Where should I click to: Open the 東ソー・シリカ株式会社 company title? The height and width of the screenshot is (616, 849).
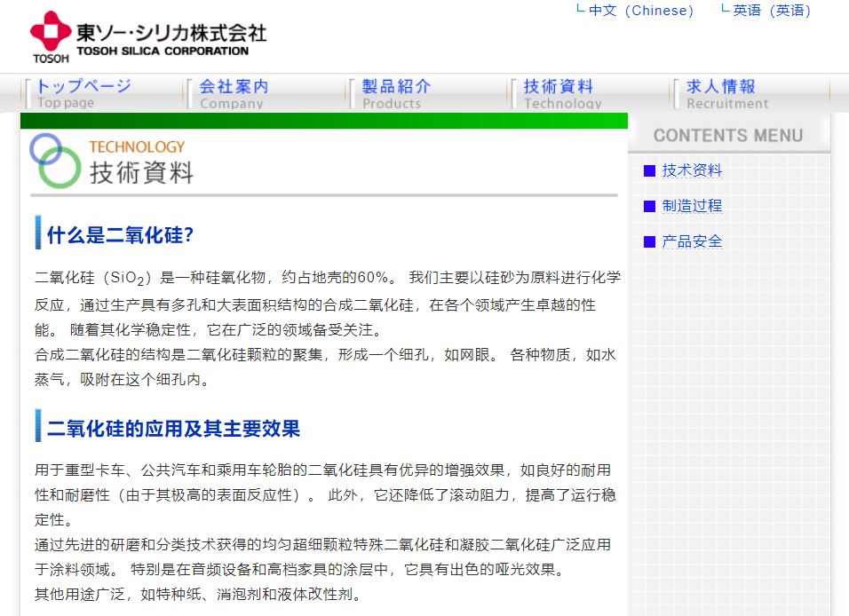[x=171, y=33]
